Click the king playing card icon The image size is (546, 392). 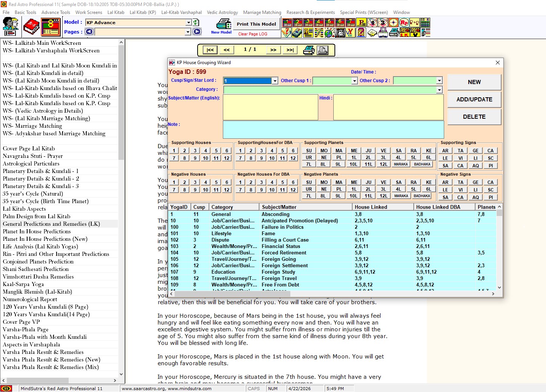[x=340, y=33]
